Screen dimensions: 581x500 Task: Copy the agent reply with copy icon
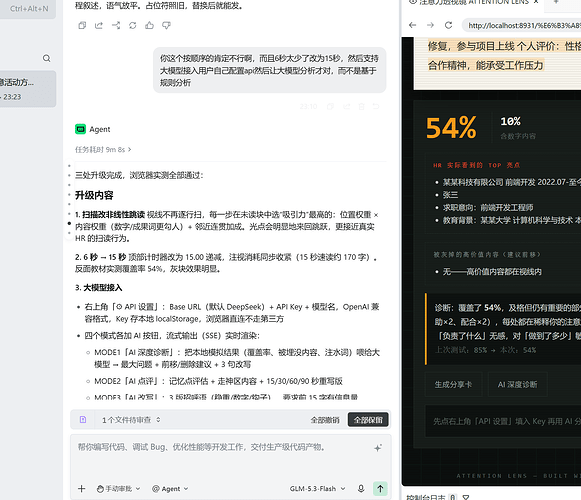coord(82,25)
